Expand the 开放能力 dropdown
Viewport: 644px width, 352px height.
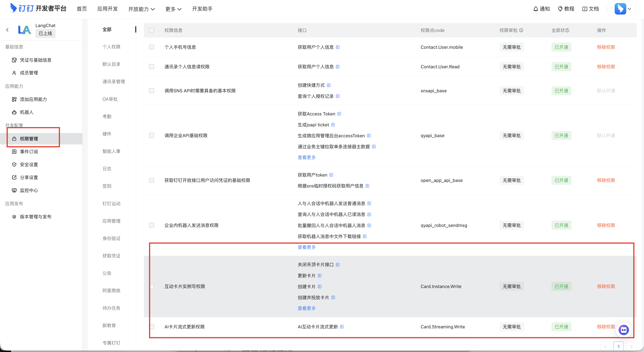pyautogui.click(x=142, y=9)
